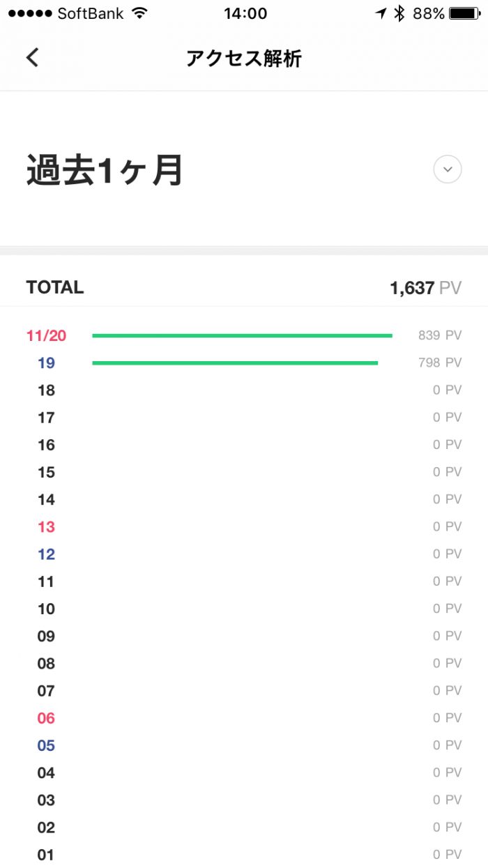Select the day 12 row label
This screenshot has width=488, height=868.
pyautogui.click(x=46, y=554)
